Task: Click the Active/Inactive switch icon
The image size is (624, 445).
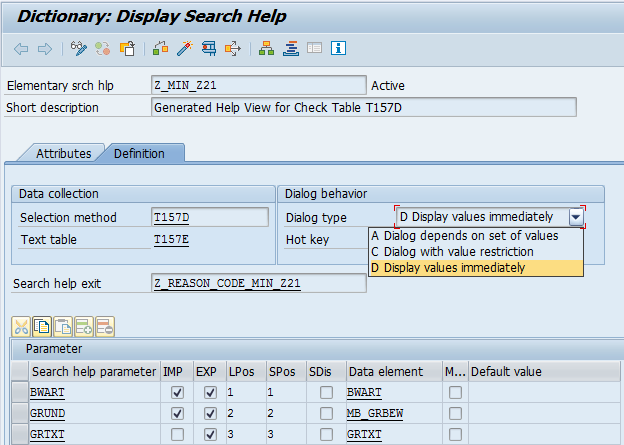Action: (103, 49)
